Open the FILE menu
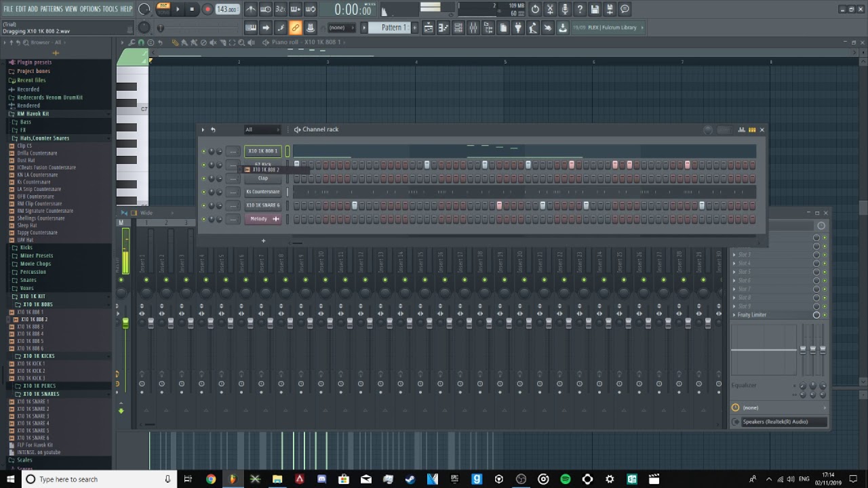Viewport: 868px width, 488px height. tap(8, 9)
